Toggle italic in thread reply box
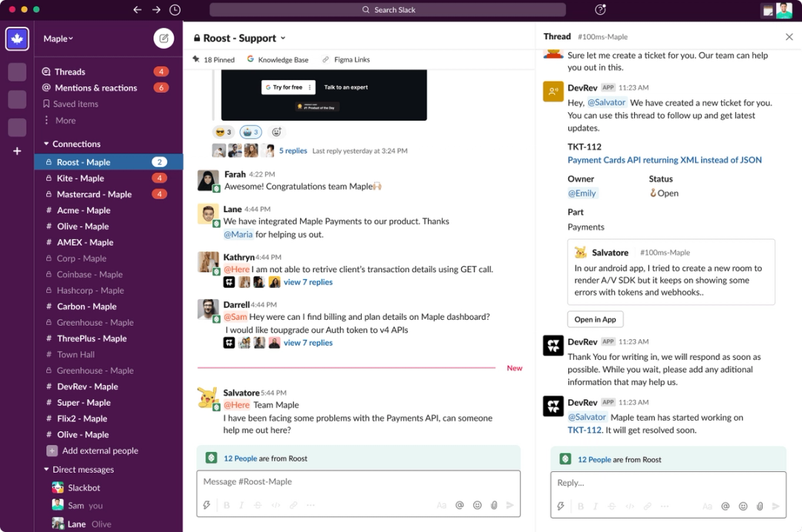 pos(596,506)
